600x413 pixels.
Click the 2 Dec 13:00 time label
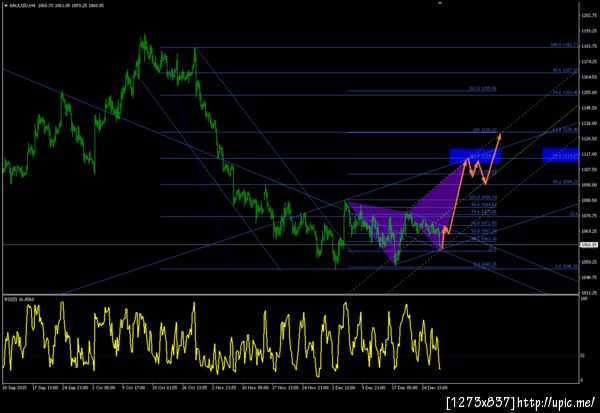pos(344,388)
